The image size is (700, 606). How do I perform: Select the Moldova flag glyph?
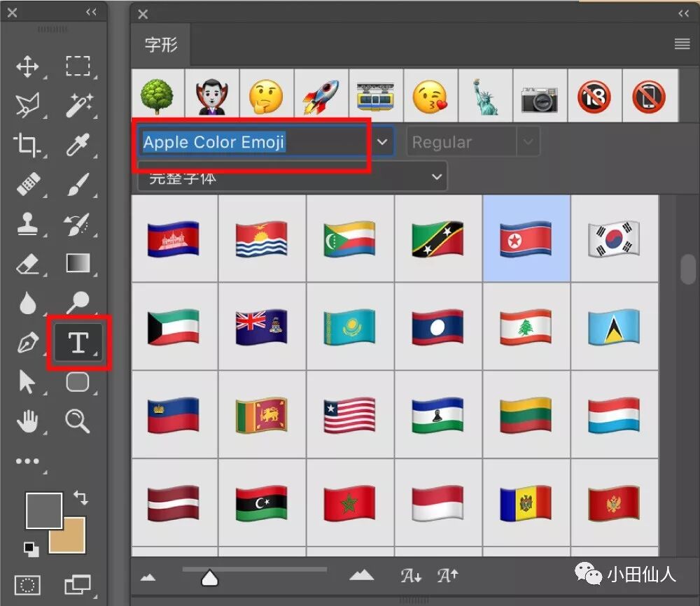(x=526, y=503)
